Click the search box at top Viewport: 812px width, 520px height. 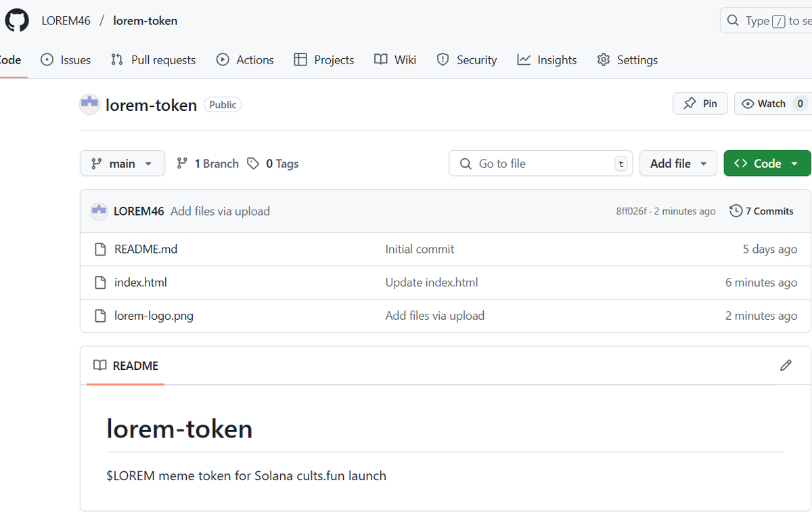click(766, 20)
